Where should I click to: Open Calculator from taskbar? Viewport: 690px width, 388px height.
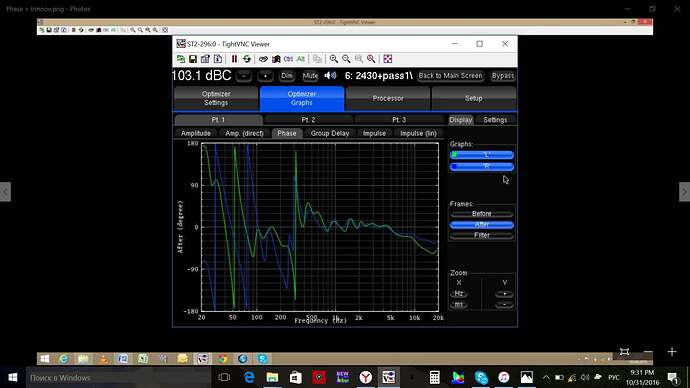tap(435, 377)
